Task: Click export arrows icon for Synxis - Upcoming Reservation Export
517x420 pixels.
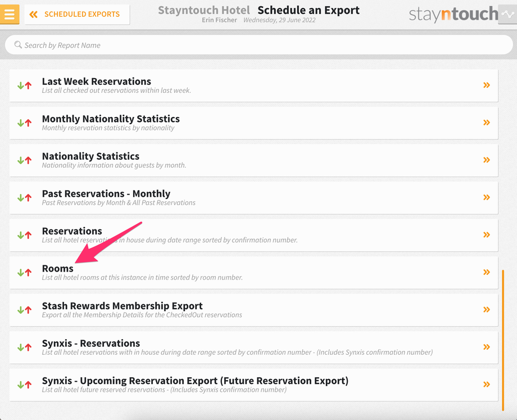Action: 24,385
